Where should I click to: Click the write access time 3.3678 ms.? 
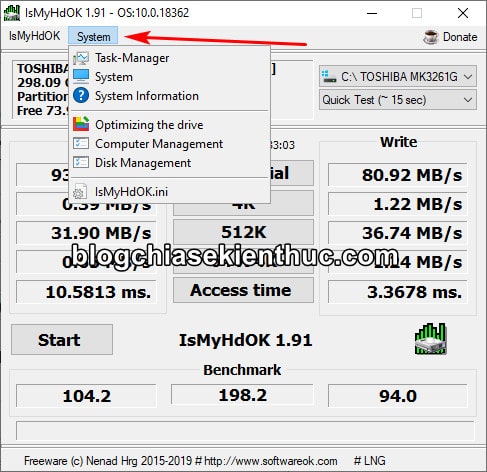(398, 292)
